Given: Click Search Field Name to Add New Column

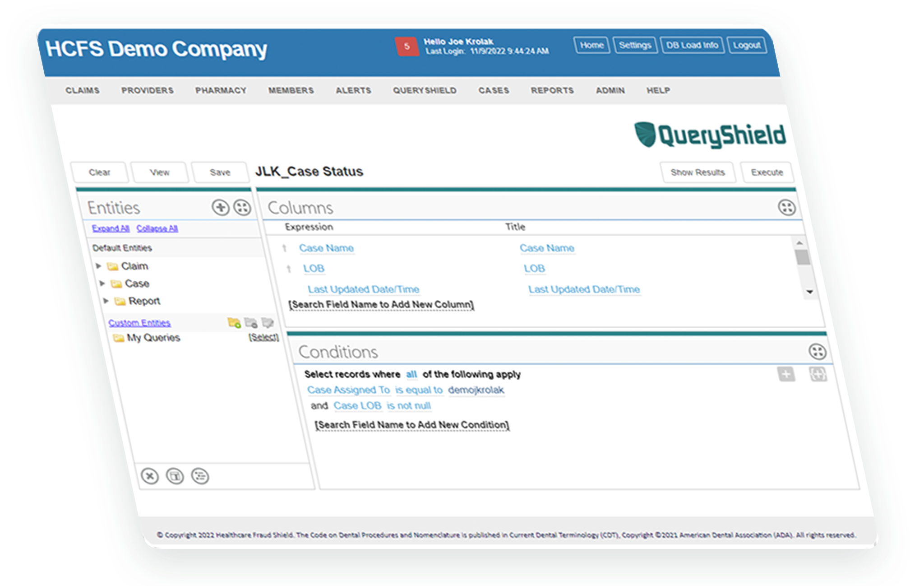Looking at the screenshot, I should pos(381,305).
